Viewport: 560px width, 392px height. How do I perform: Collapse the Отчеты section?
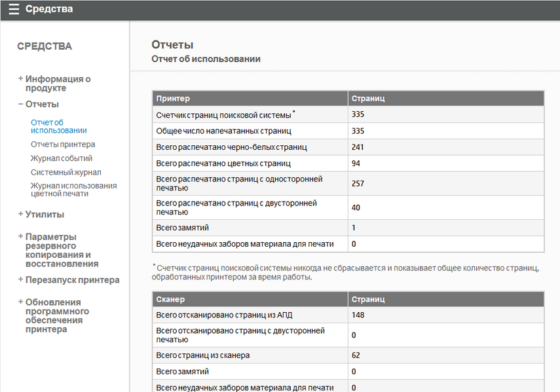pos(41,104)
